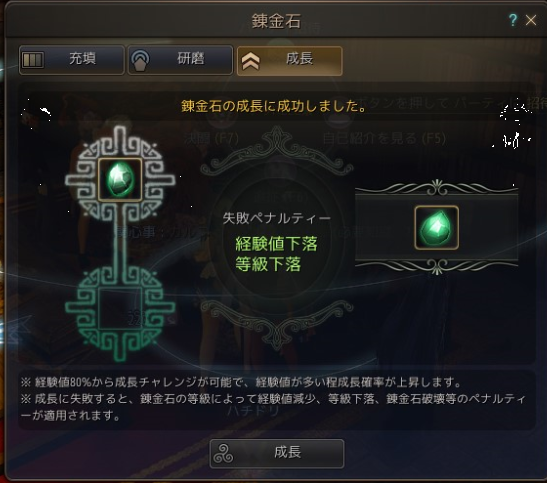This screenshot has width=547, height=483.
Task: Close the 錬金石 window
Action: (531, 20)
